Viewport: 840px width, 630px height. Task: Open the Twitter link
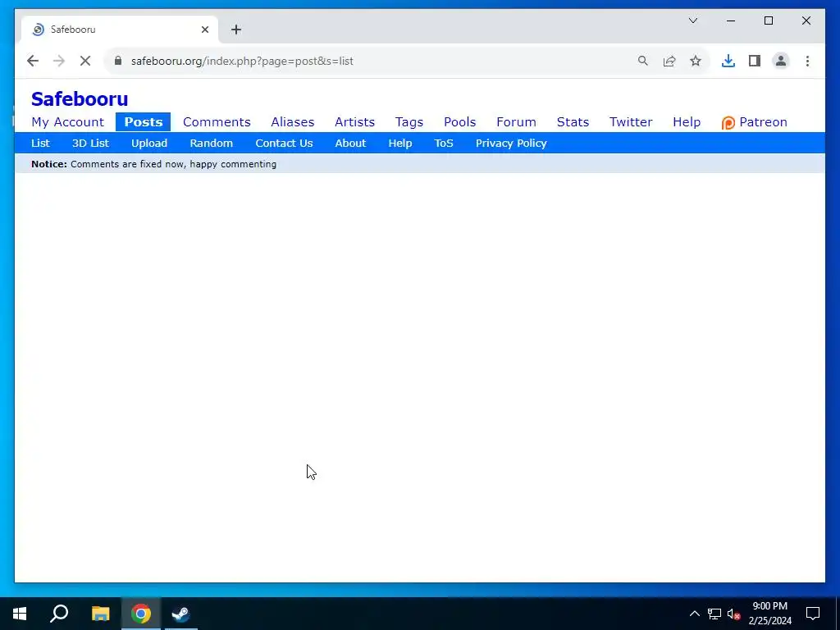[631, 122]
